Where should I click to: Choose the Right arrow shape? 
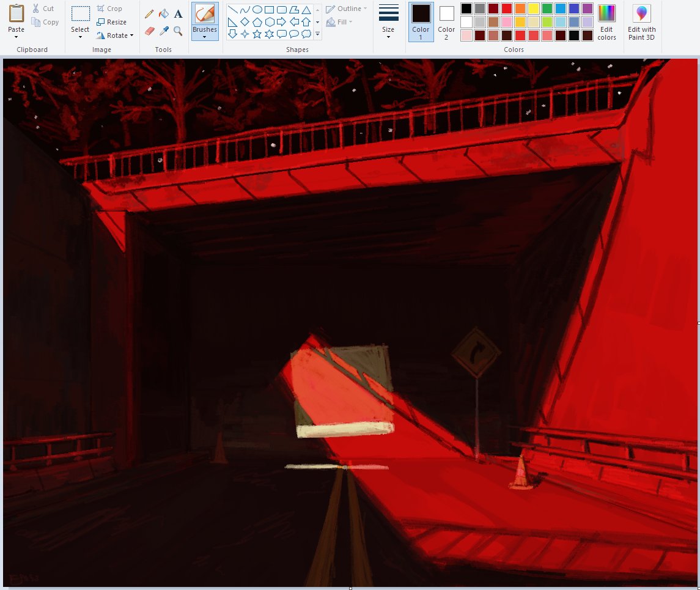tap(282, 22)
